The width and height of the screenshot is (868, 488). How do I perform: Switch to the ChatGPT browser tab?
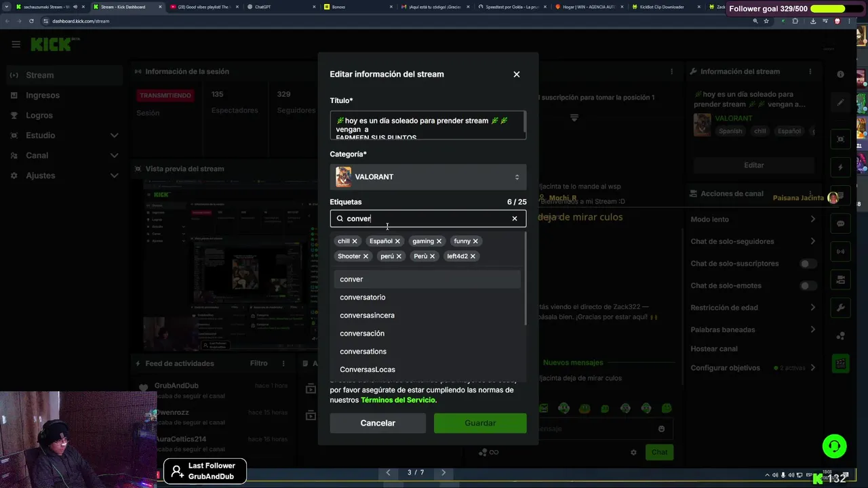(x=281, y=7)
